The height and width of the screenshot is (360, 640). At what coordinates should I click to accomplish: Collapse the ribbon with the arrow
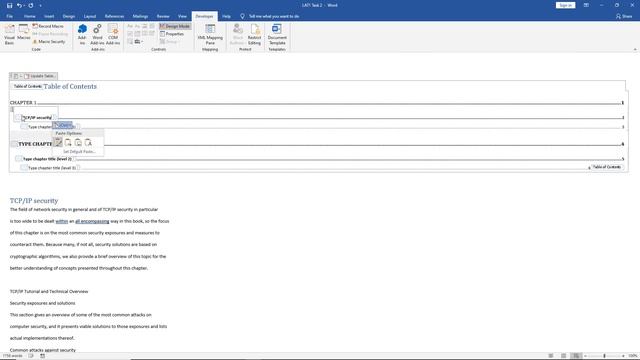tap(635, 49)
